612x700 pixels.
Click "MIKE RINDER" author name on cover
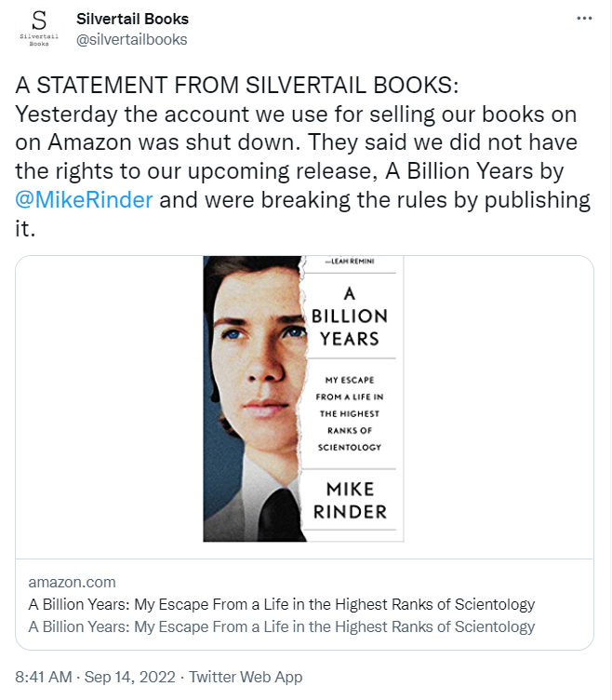(349, 500)
